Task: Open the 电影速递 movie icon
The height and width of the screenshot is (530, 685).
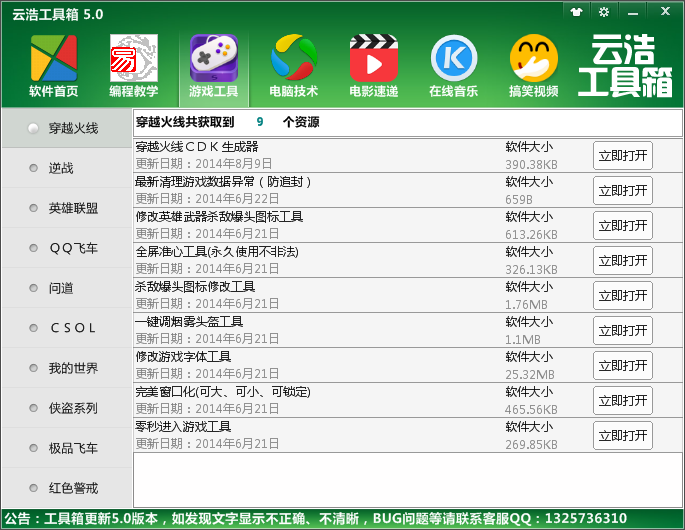Action: click(x=374, y=66)
